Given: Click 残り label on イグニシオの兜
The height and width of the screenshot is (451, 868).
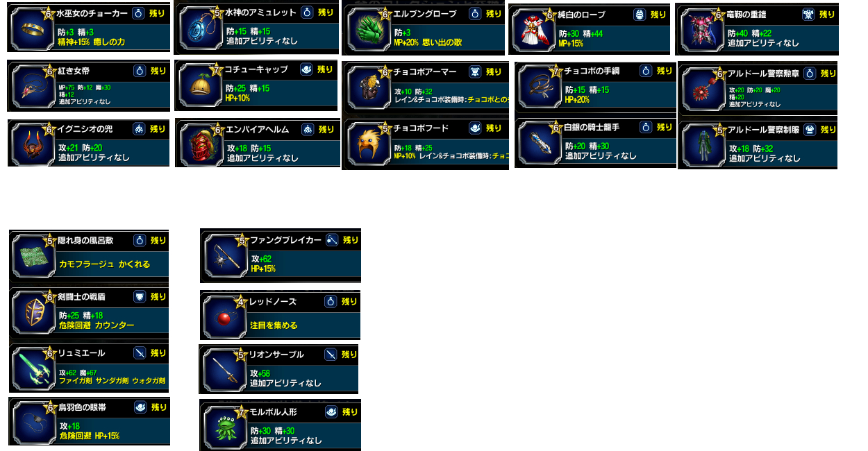Looking at the screenshot, I should [159, 129].
